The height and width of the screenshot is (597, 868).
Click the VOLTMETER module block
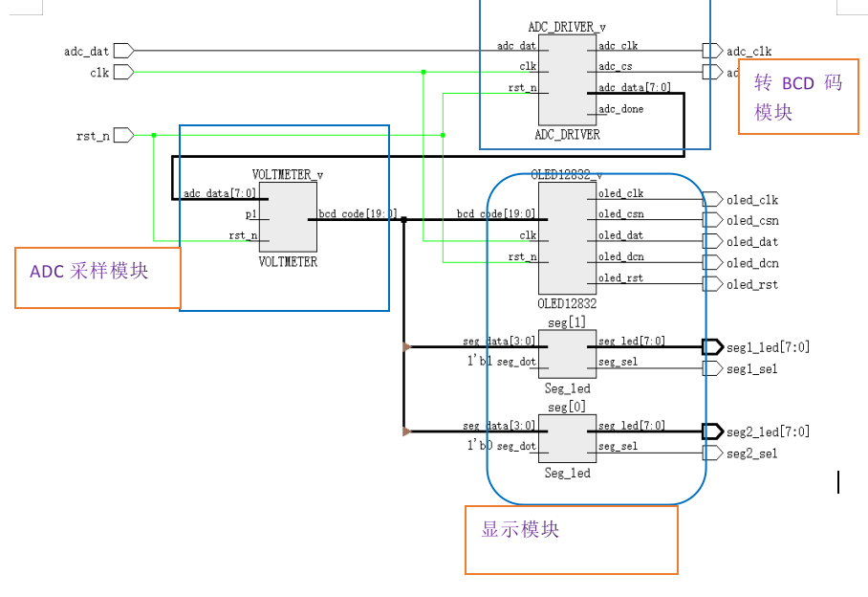click(x=288, y=217)
